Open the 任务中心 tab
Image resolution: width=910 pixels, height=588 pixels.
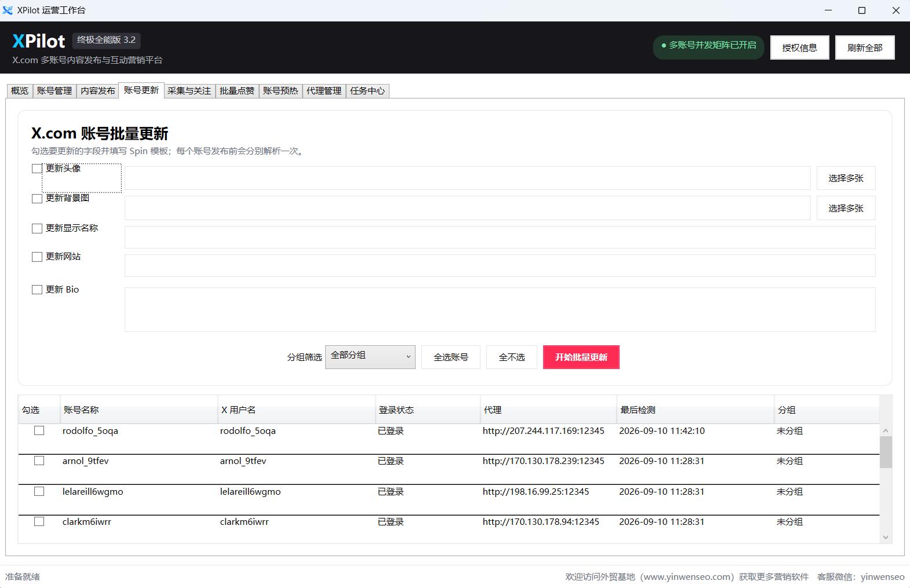tap(367, 91)
